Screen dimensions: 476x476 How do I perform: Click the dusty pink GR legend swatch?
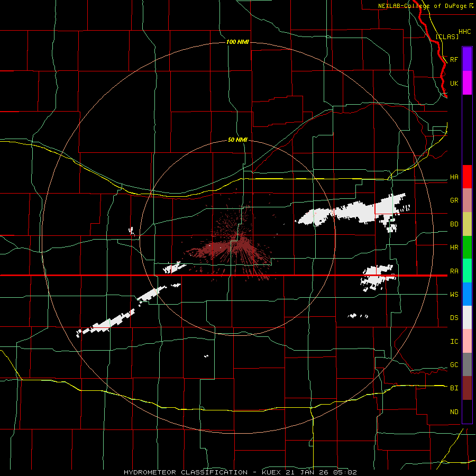(467, 200)
